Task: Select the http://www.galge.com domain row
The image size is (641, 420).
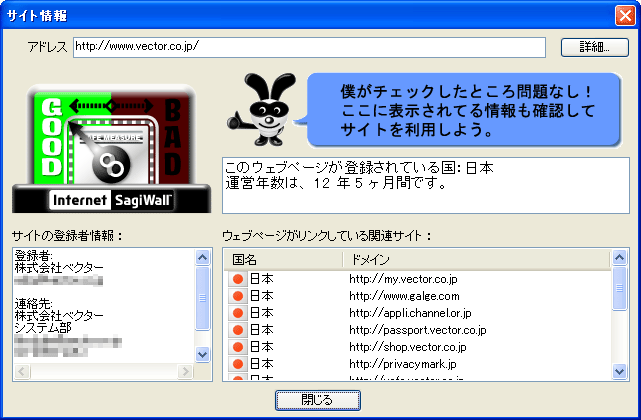Action: tap(417, 296)
